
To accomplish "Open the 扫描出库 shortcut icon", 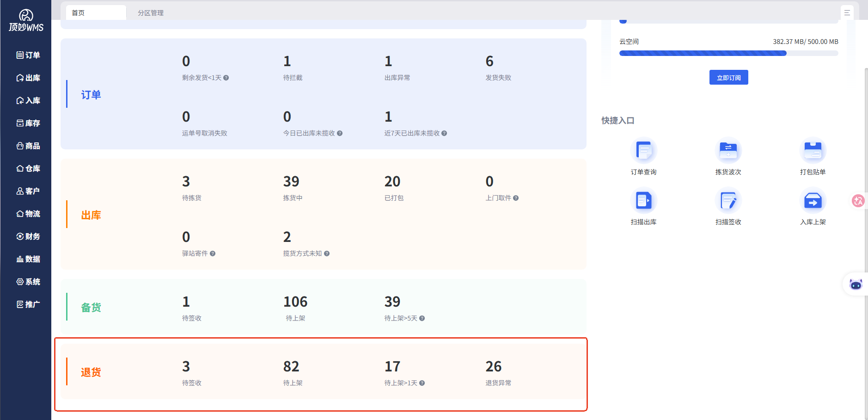I will coord(643,201).
